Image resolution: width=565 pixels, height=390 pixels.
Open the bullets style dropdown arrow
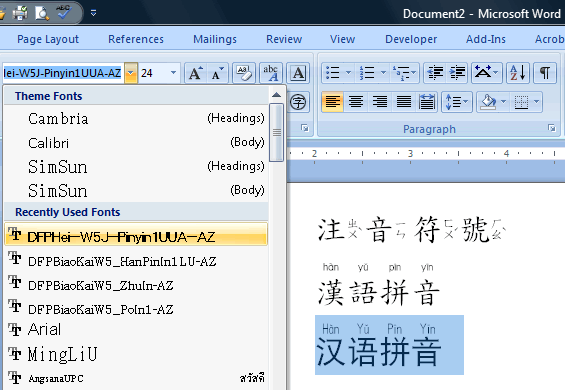348,72
